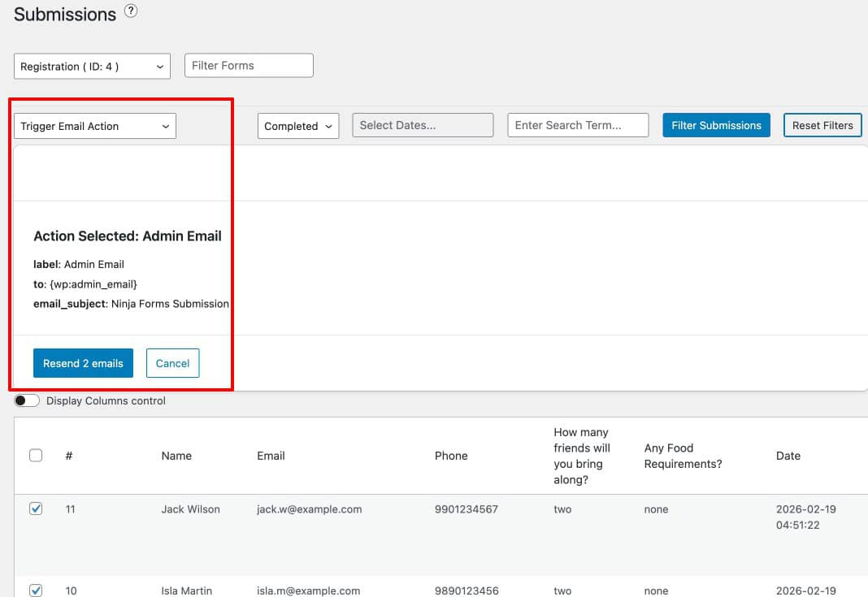
Task: Select the label: Admin Email line
Action: pyautogui.click(x=79, y=265)
